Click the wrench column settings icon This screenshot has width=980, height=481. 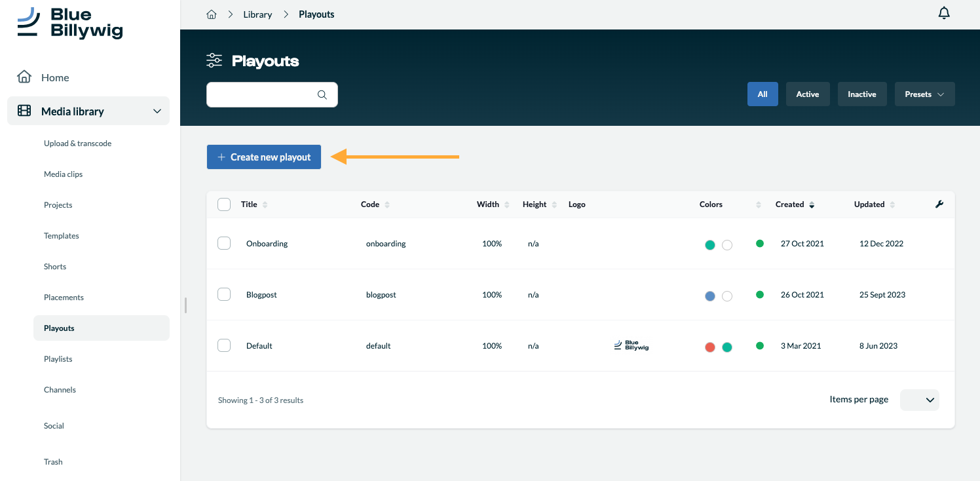[939, 204]
